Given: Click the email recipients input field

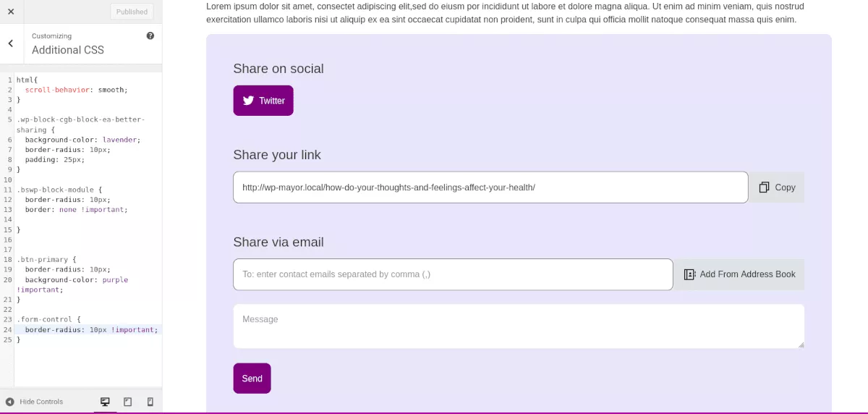Looking at the screenshot, I should click(x=453, y=275).
